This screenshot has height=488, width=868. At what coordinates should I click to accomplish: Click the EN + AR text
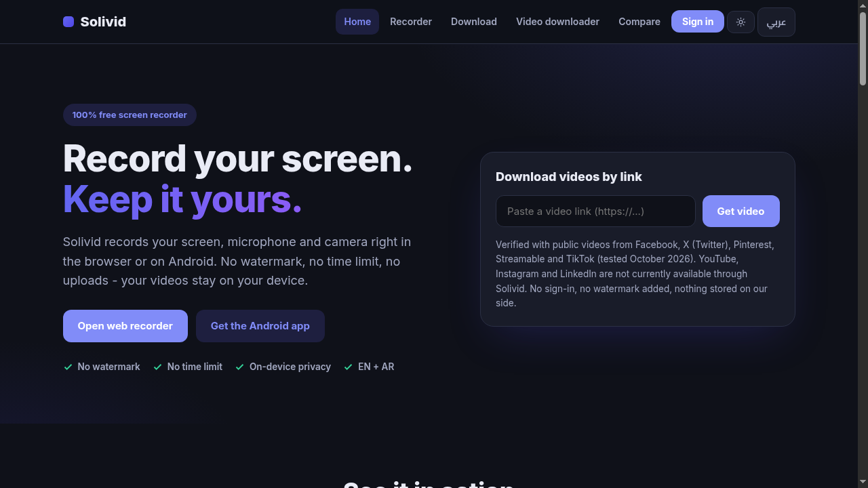click(x=376, y=367)
